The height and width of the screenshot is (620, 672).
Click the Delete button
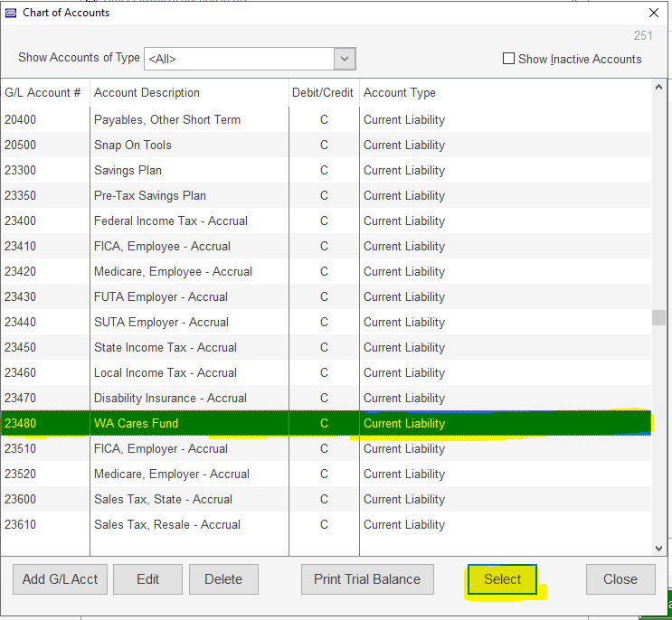[222, 579]
